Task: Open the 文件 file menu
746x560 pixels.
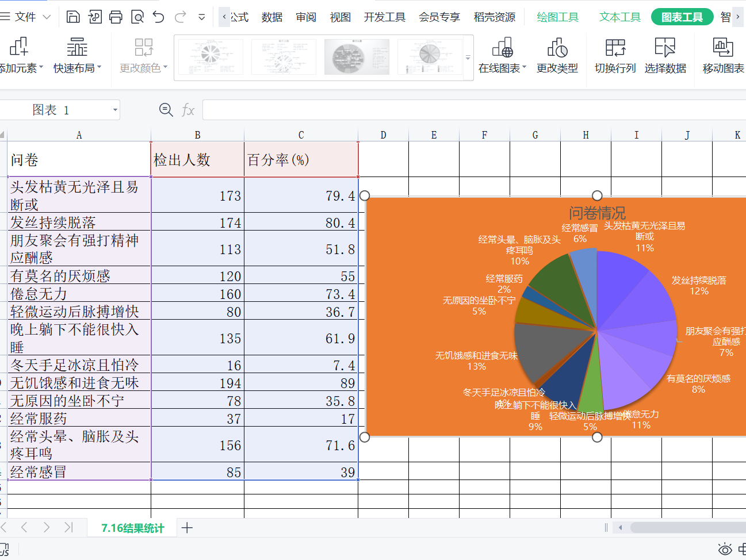Action: click(25, 17)
